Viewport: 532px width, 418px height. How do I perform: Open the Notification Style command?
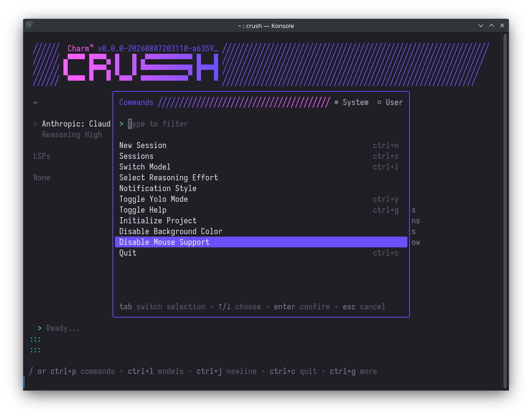(261, 188)
